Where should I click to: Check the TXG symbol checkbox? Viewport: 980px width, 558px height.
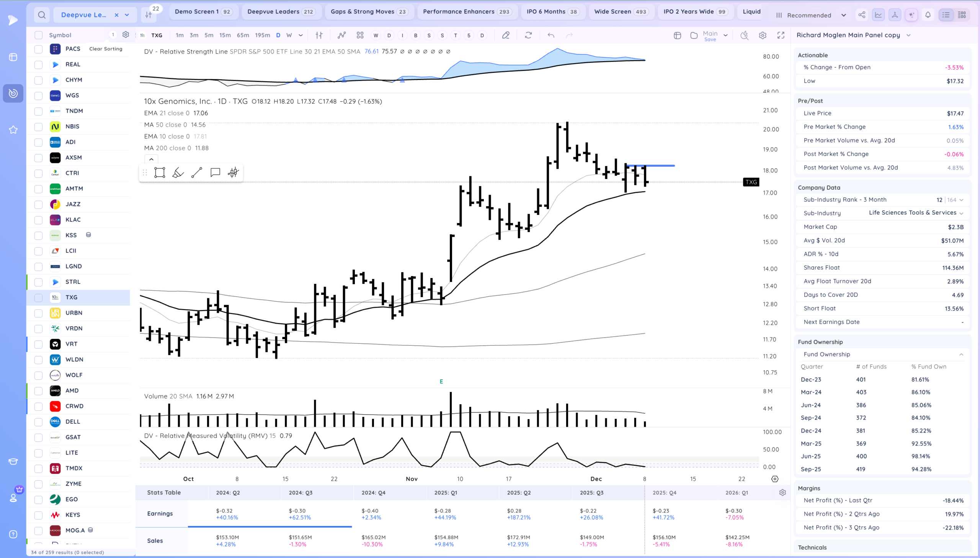38,298
